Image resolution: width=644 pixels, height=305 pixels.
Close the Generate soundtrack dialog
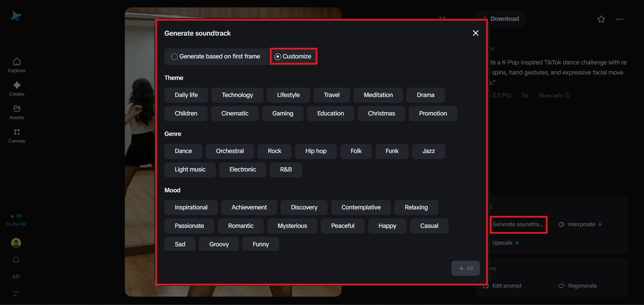pos(476,33)
